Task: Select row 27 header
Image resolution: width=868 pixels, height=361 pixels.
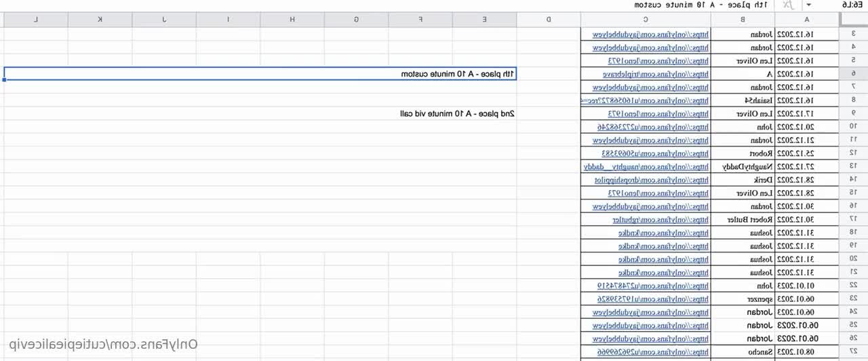Action: tap(853, 351)
